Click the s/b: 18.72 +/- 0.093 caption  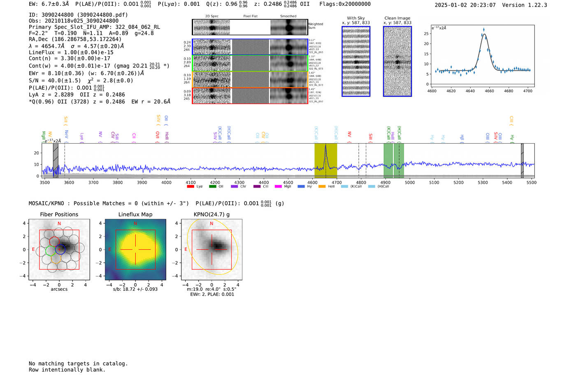click(135, 289)
